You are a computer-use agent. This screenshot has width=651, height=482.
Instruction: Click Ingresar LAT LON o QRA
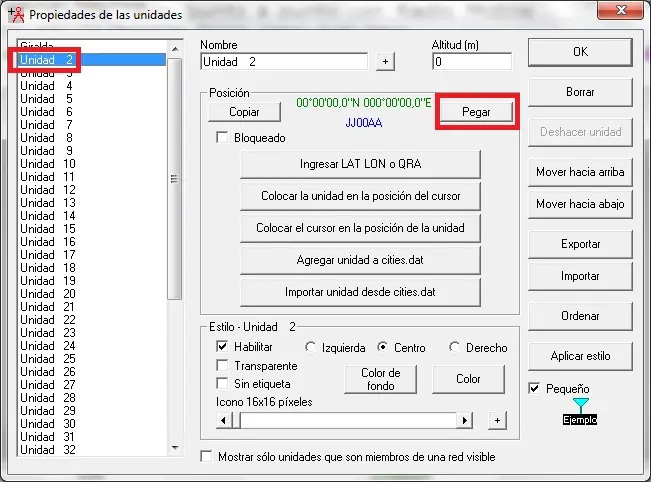tap(360, 164)
